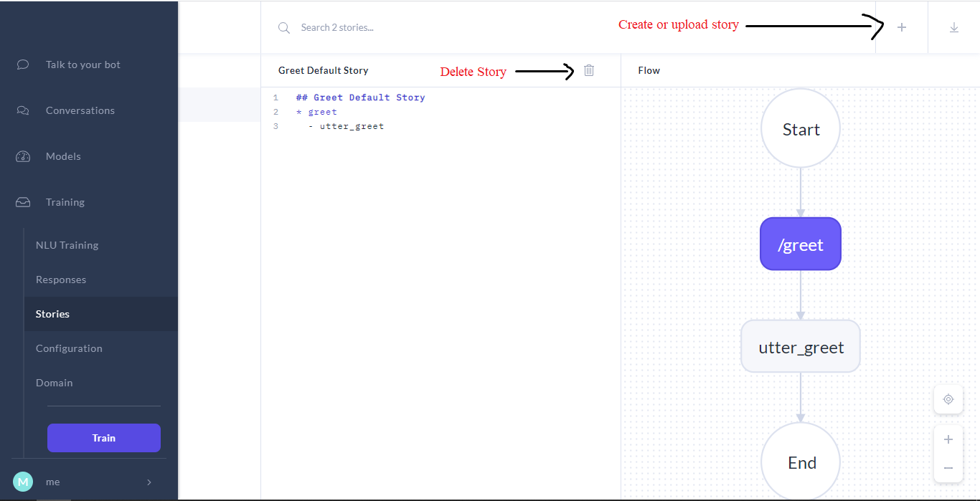Open the Domain page

click(55, 383)
